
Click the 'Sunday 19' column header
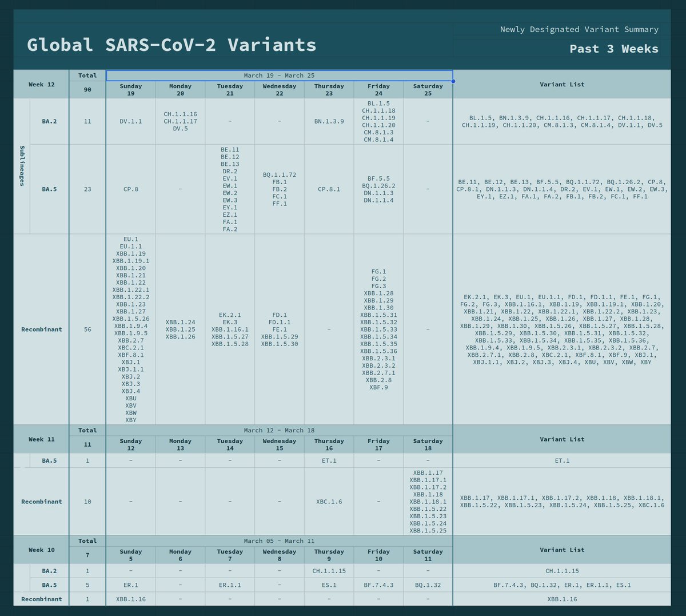[x=131, y=90]
